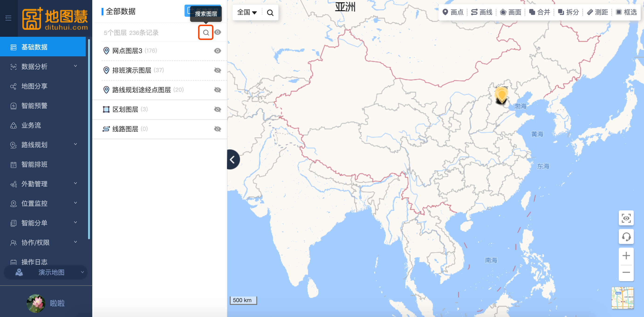Screen dimensions: 644x317
Task: Show the 排班演示图层 layer
Action: pyautogui.click(x=218, y=70)
